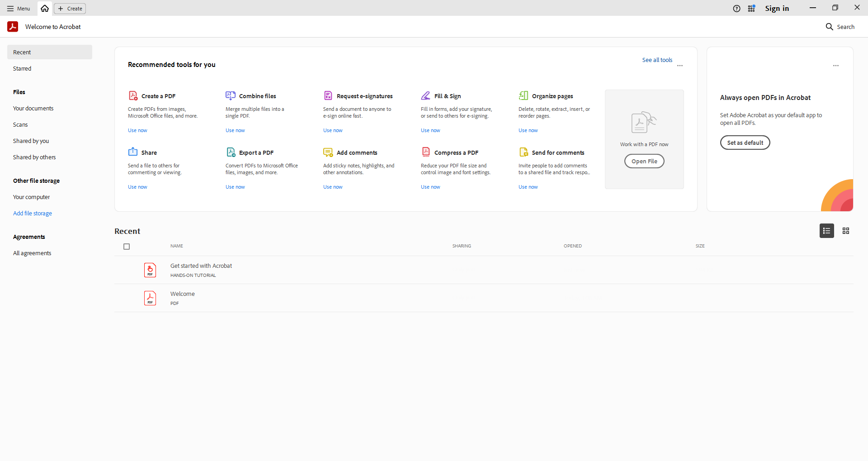The image size is (868, 461).
Task: Click the Combine files tool icon
Action: 231,95
